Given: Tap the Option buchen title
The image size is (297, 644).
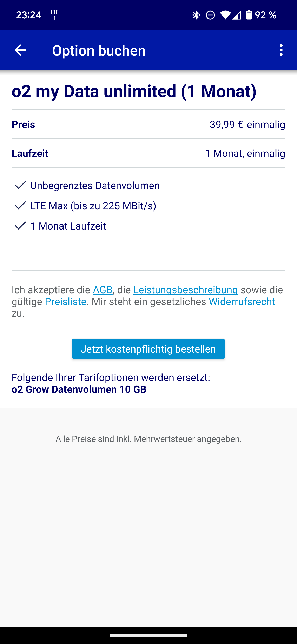Looking at the screenshot, I should 99,50.
